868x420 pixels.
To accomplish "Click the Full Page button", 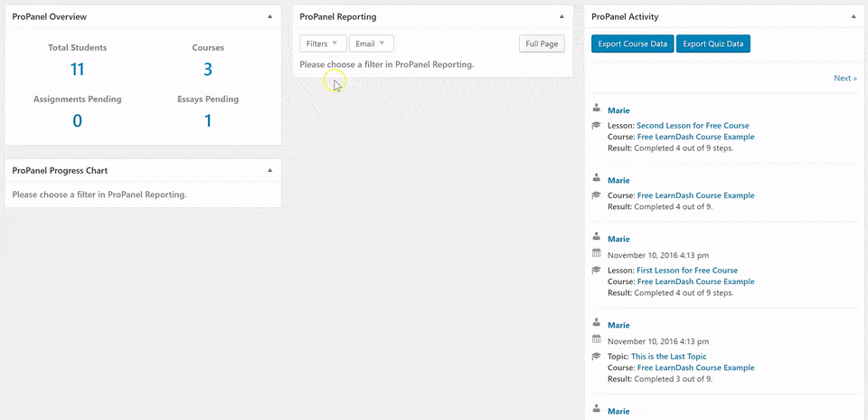I will (542, 43).
